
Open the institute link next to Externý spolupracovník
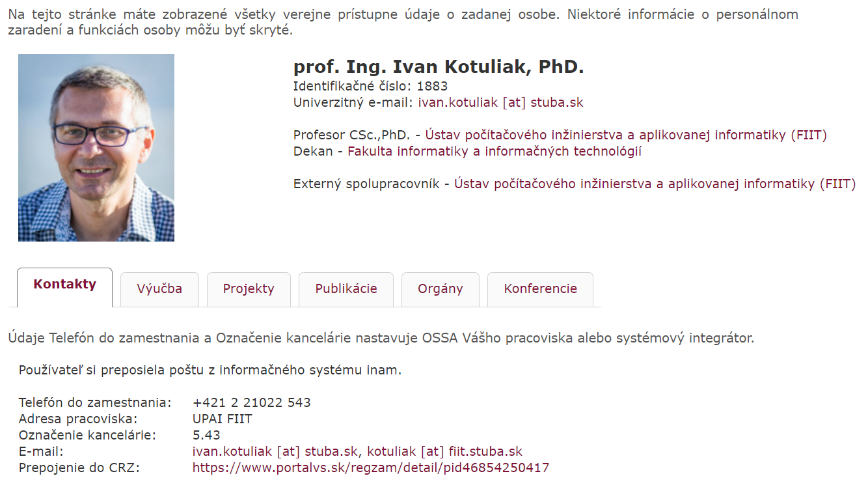(x=655, y=184)
